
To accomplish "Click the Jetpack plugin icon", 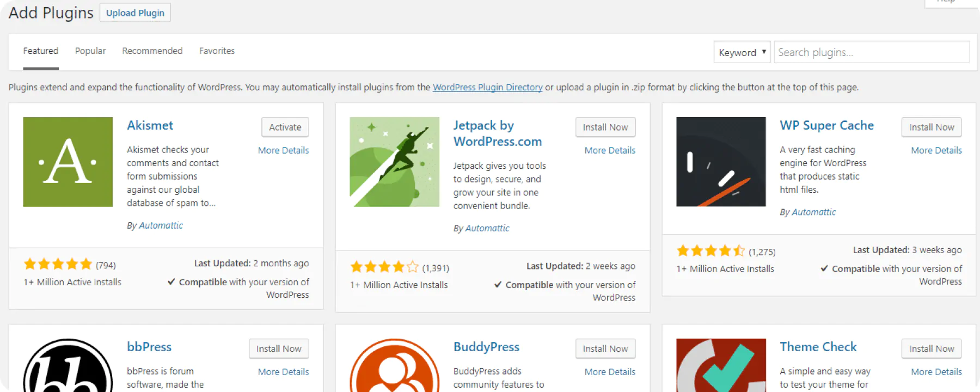I will pos(394,162).
